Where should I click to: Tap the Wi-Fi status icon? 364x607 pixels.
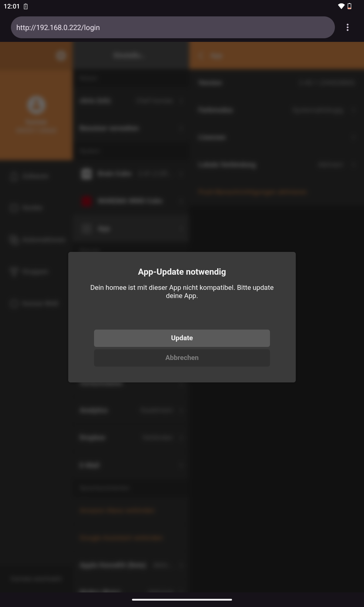(341, 6)
